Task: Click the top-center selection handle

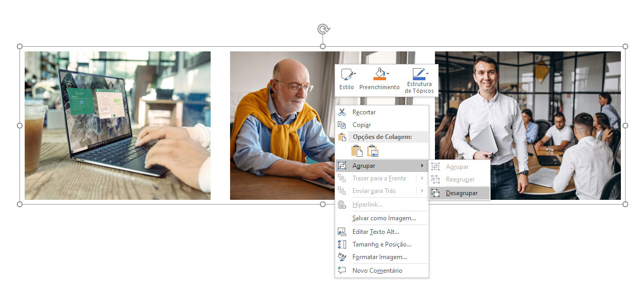Action: pos(323,46)
